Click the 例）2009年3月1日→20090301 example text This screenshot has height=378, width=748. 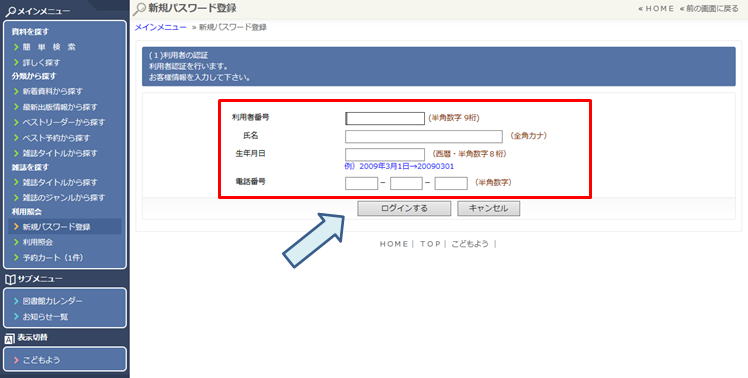pyautogui.click(x=399, y=167)
